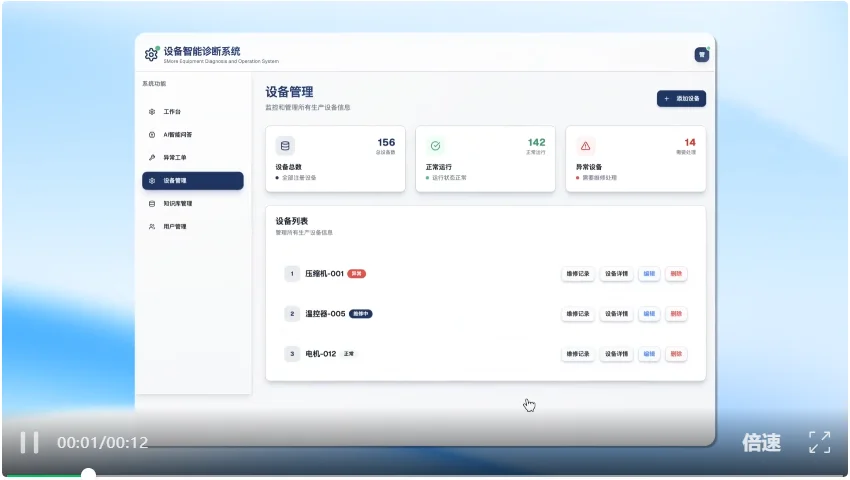The height and width of the screenshot is (480, 850).
Task: Click the 142 normal running value
Action: coord(536,142)
